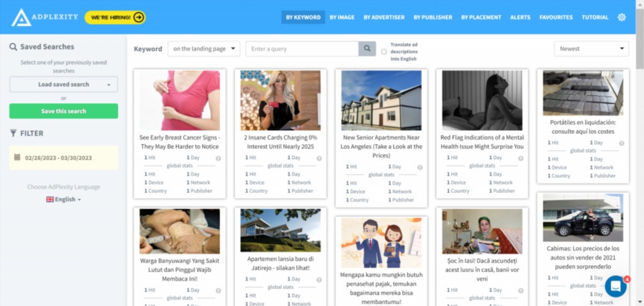The image size is (644, 306).
Task: Open the Load saved search dropdown
Action: pos(64,85)
